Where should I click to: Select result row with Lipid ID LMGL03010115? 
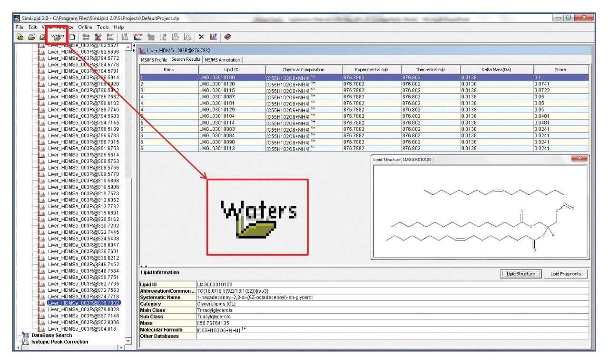click(363, 90)
